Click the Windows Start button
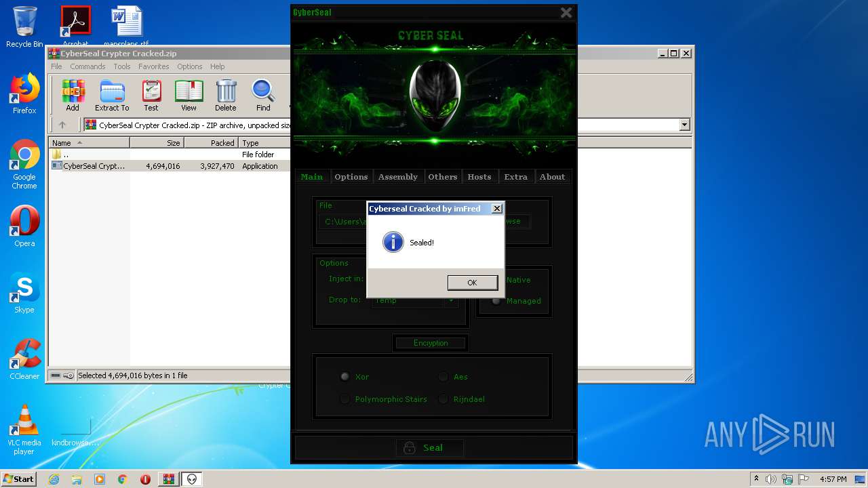The height and width of the screenshot is (488, 868). pyautogui.click(x=18, y=479)
